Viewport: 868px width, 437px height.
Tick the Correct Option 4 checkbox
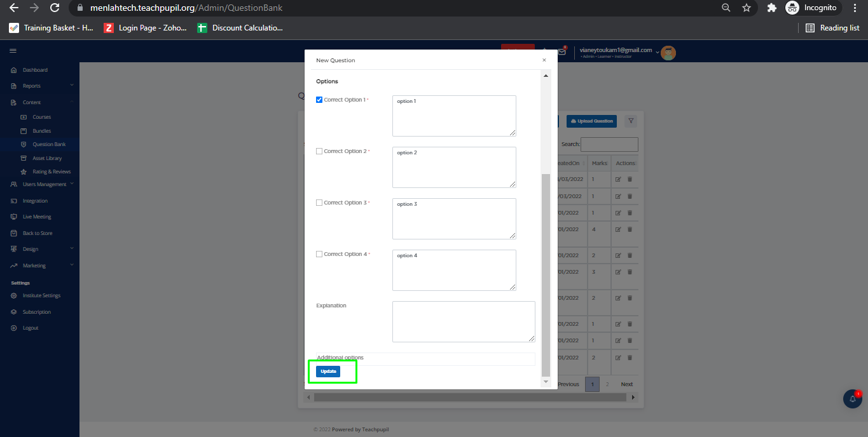pyautogui.click(x=319, y=254)
